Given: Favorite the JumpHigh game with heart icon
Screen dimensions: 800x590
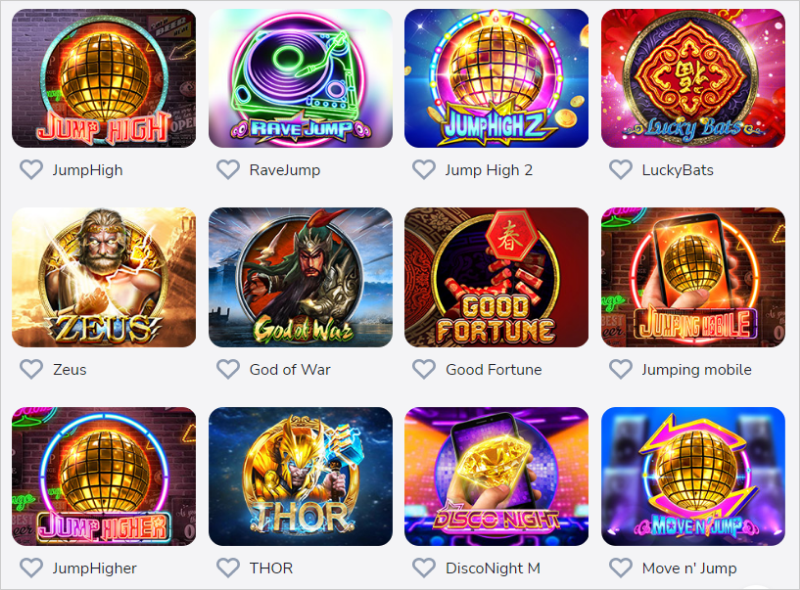Looking at the screenshot, I should 31,170.
